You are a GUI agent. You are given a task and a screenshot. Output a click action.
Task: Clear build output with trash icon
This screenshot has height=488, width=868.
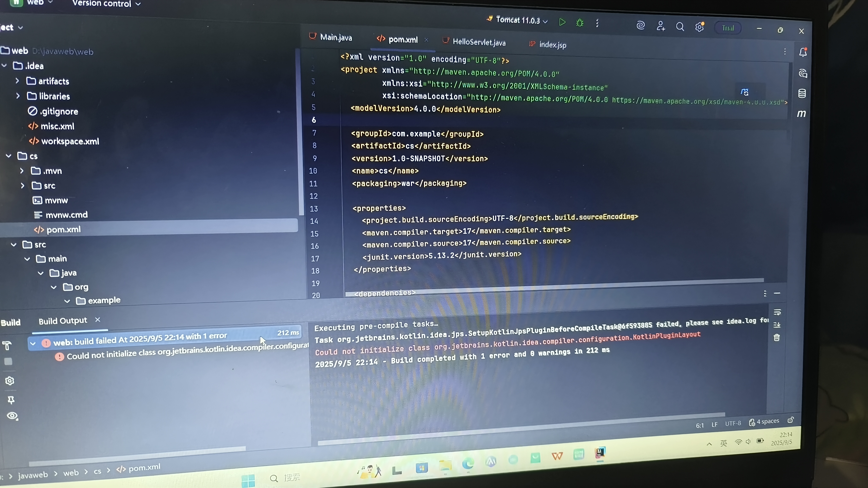777,337
